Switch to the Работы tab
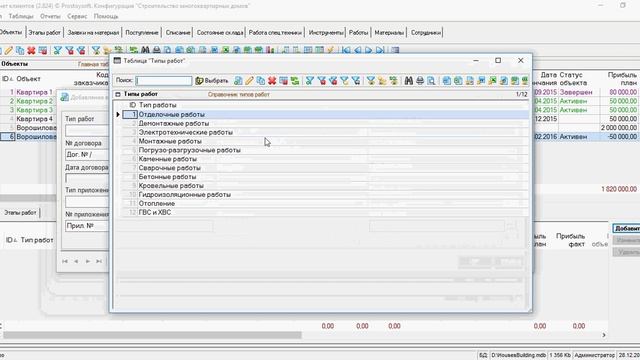This screenshot has height=360, width=640. pos(358,32)
